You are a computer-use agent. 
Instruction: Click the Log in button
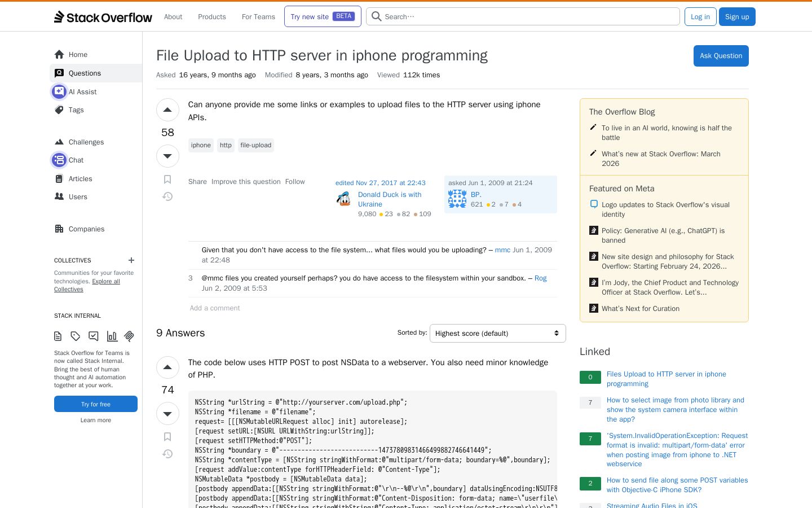(700, 16)
